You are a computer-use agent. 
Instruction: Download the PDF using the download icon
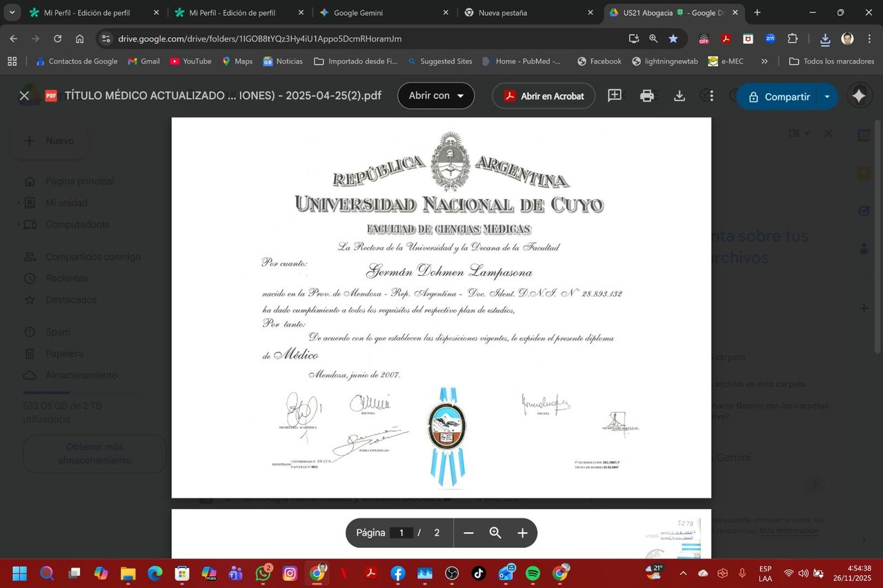[679, 96]
